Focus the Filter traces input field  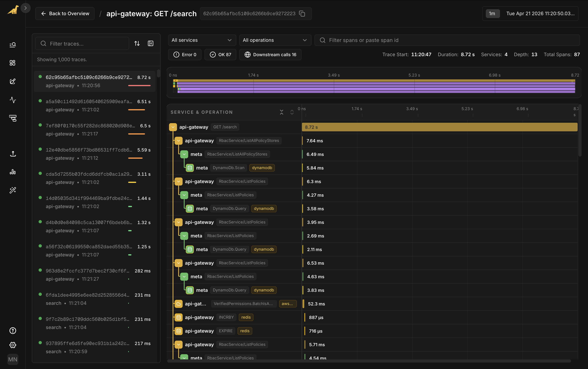pyautogui.click(x=82, y=43)
